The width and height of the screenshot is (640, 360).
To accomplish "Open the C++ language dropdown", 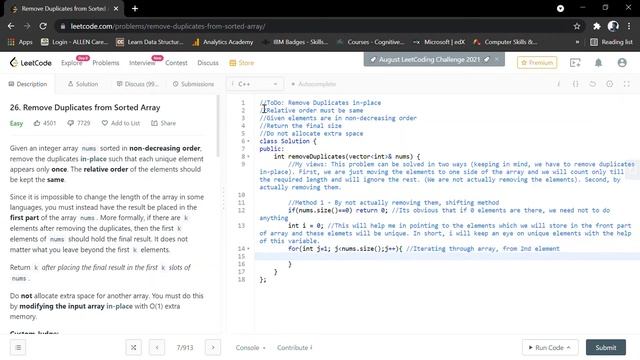I will coord(255,84).
